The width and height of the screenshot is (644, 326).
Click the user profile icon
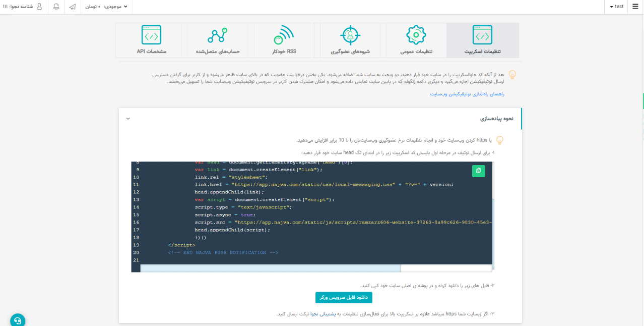[39, 7]
